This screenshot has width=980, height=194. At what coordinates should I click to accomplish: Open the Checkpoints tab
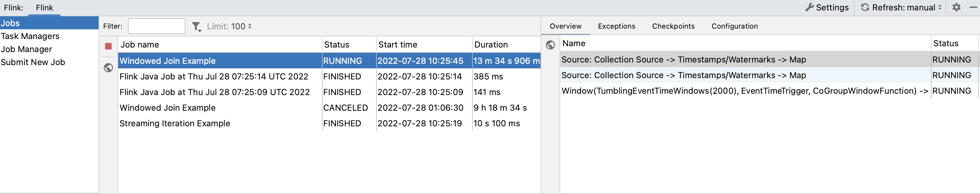click(673, 26)
